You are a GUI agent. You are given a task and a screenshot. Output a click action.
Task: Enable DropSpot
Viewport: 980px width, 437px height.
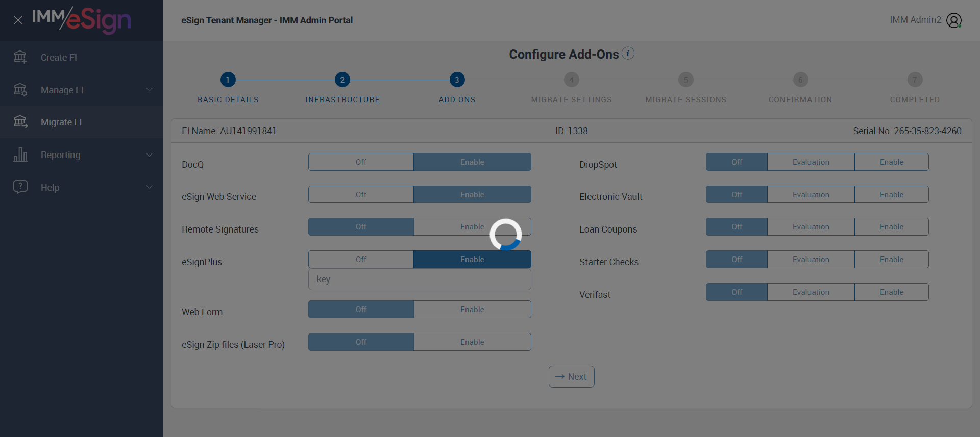tap(892, 162)
